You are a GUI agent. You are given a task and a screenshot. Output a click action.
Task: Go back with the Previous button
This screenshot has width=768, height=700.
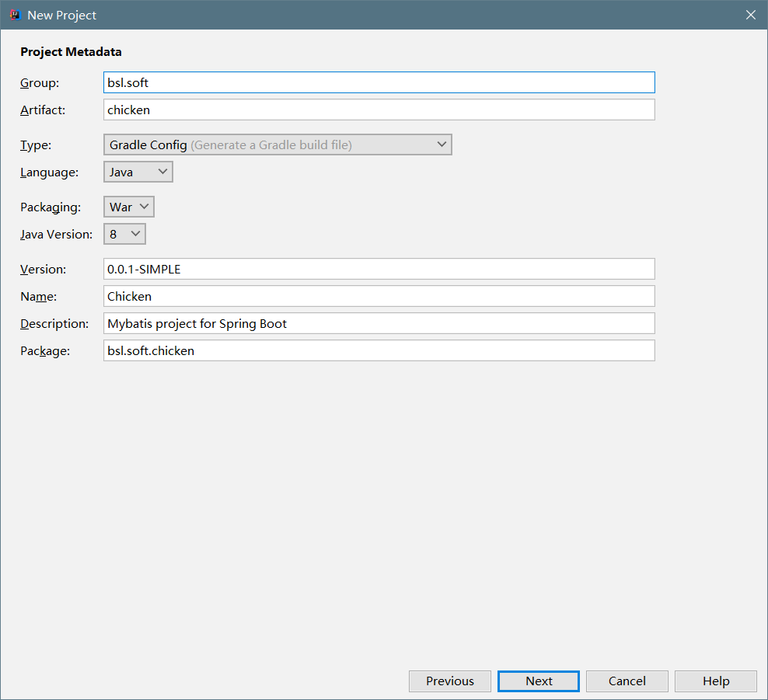(x=449, y=681)
